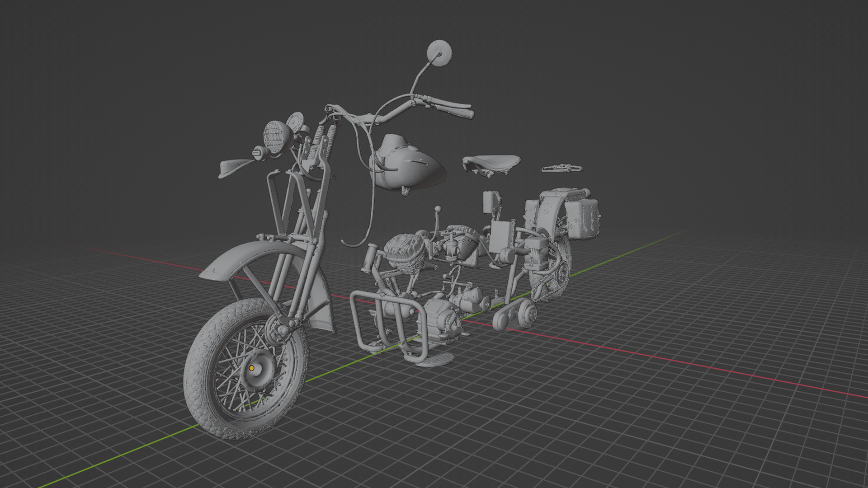Image resolution: width=868 pixels, height=488 pixels.
Task: Select the round rear-view mirror
Action: coord(439,52)
